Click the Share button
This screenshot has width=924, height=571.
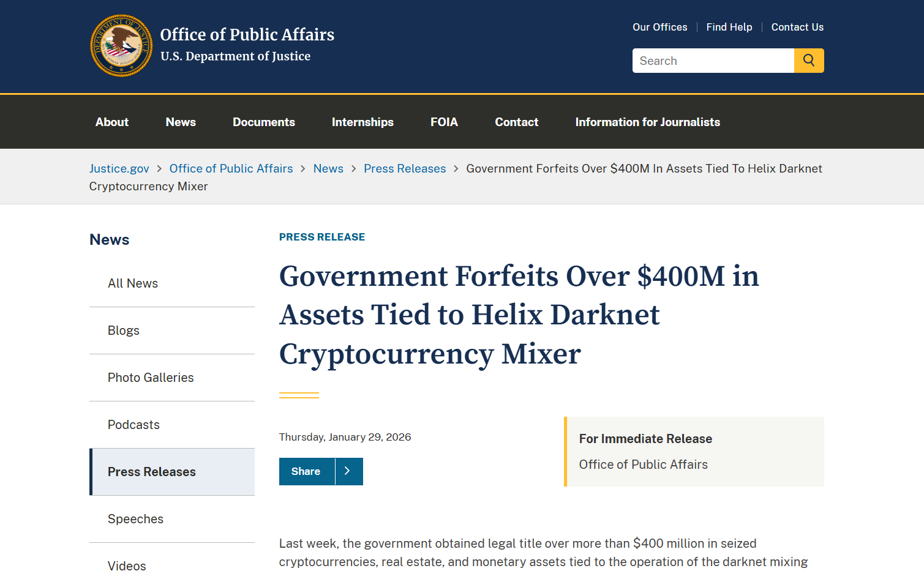tap(306, 471)
